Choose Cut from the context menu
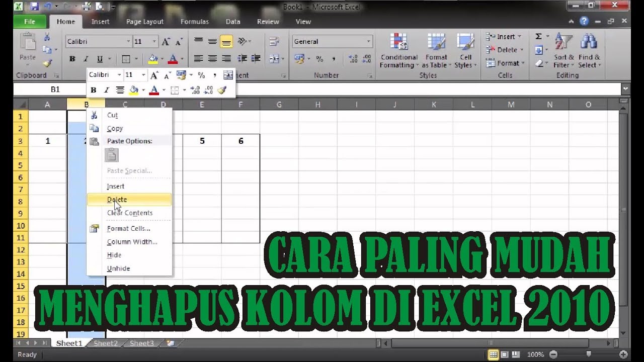Viewport: 644px width, 362px height. coord(129,115)
